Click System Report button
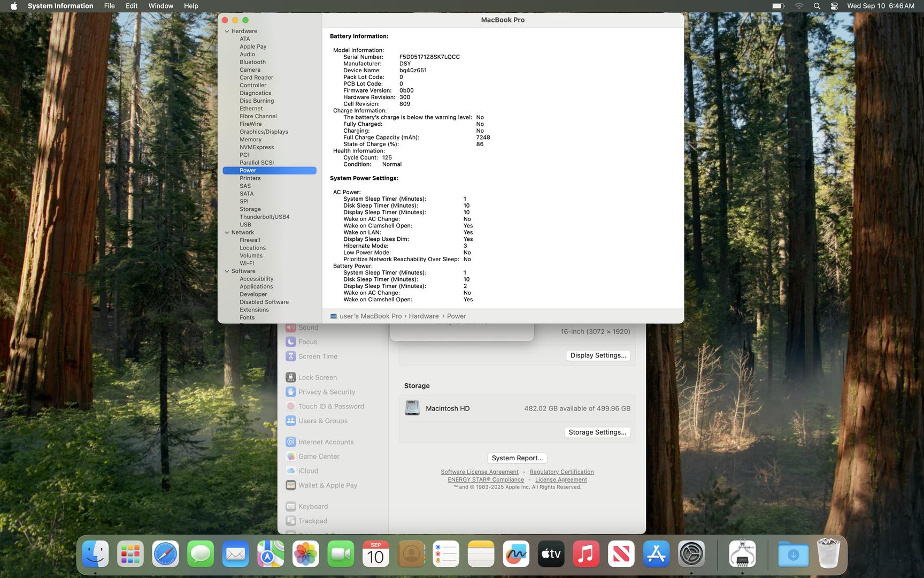The height and width of the screenshot is (578, 924). pyautogui.click(x=517, y=458)
